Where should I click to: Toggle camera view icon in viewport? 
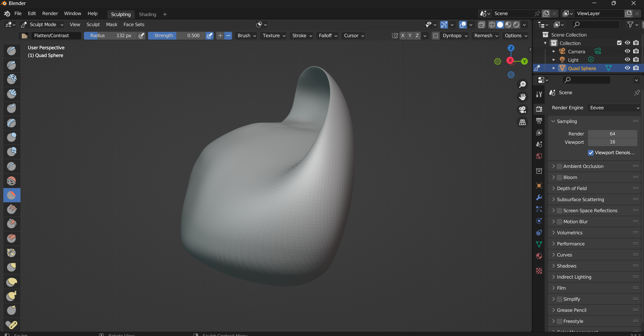click(522, 110)
